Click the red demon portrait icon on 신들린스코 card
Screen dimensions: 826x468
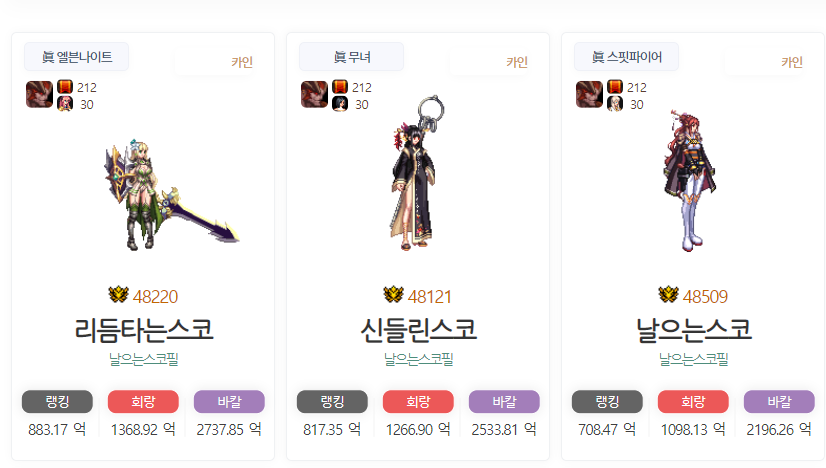[314, 94]
